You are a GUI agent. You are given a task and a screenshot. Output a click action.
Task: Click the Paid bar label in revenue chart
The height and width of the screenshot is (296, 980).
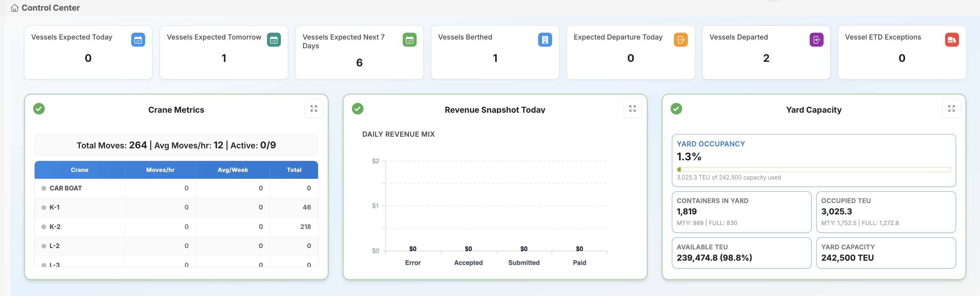click(579, 262)
